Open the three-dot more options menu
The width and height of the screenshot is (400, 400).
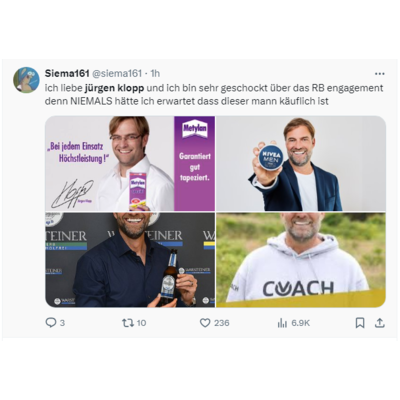pos(380,74)
